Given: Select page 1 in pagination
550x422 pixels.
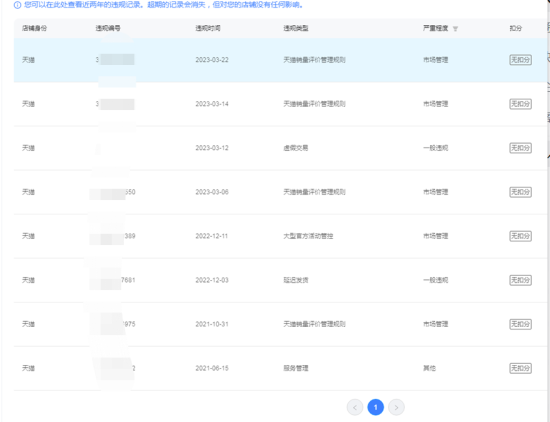Looking at the screenshot, I should pyautogui.click(x=376, y=407).
